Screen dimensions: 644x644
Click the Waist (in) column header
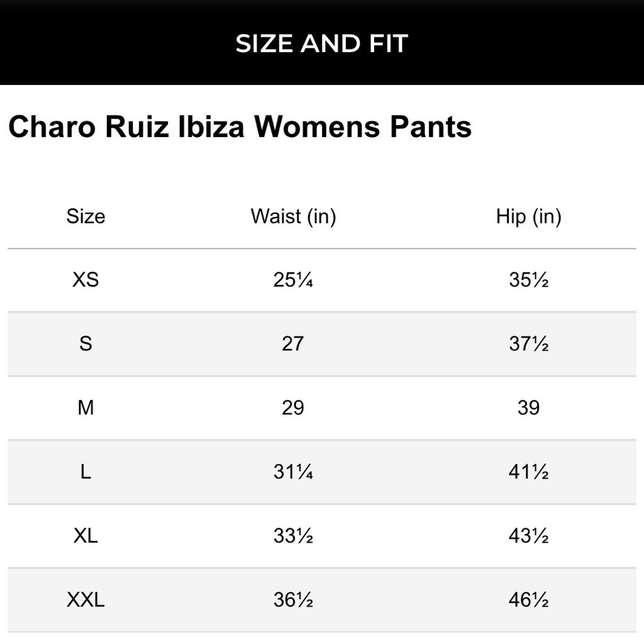click(293, 216)
